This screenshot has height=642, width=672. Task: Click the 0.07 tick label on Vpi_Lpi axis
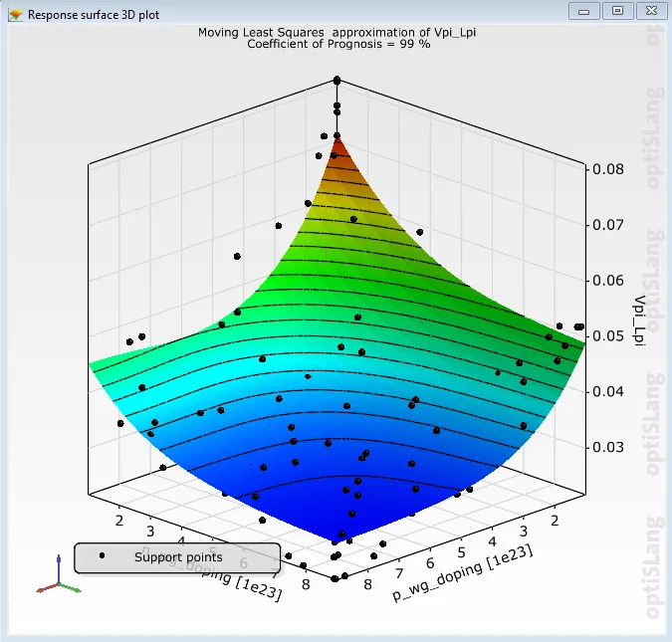[x=607, y=225]
